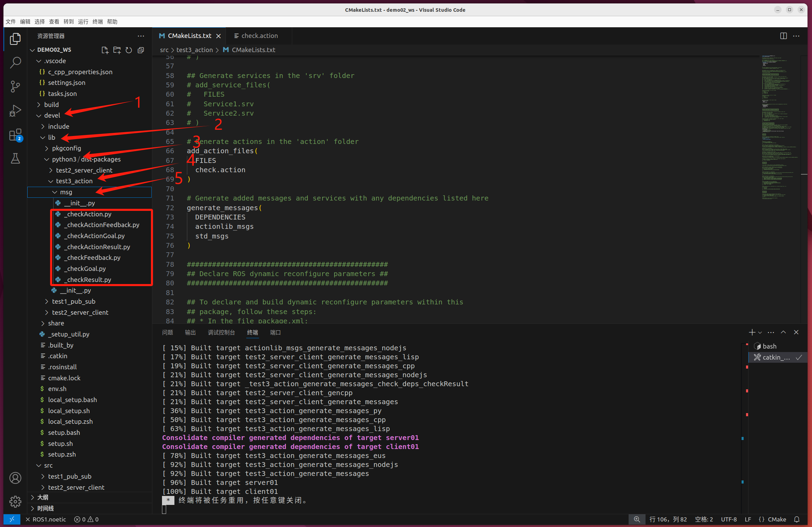Click the UTF-8 encoding status button
Image resolution: width=812 pixels, height=527 pixels.
point(729,519)
